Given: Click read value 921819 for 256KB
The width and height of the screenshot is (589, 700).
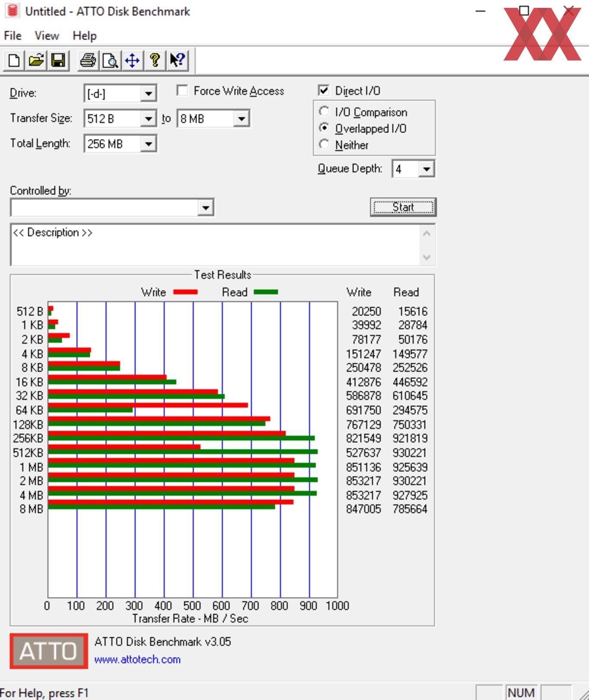Looking at the screenshot, I should tap(410, 439).
